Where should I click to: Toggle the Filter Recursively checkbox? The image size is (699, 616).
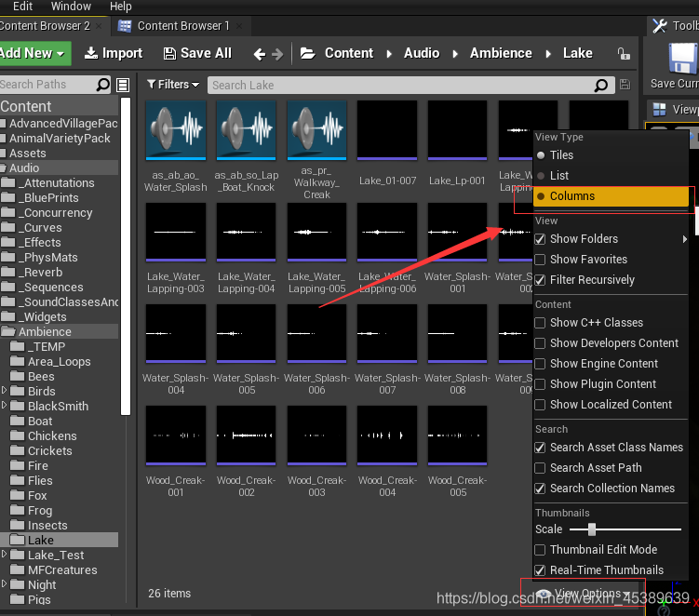pos(540,280)
